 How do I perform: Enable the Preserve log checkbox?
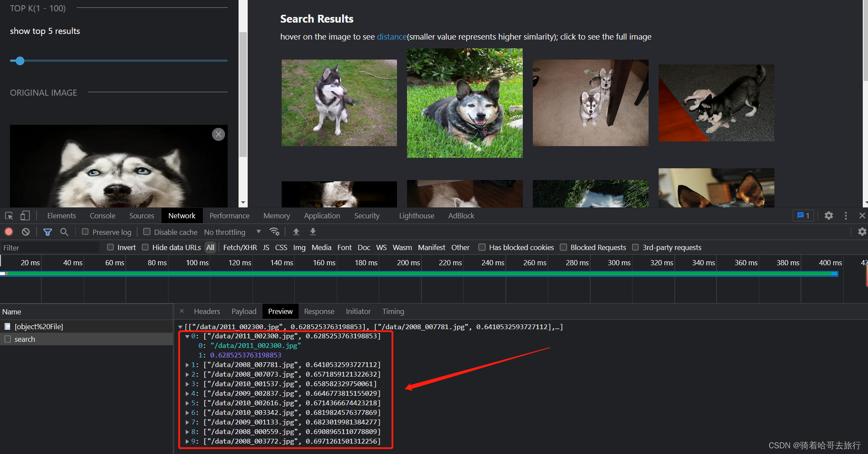pyautogui.click(x=85, y=232)
